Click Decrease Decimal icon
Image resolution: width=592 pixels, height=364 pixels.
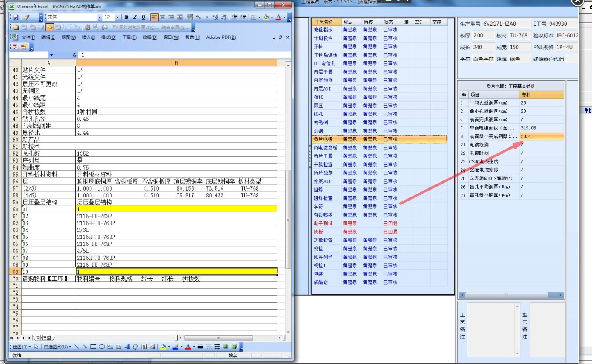click(x=224, y=17)
